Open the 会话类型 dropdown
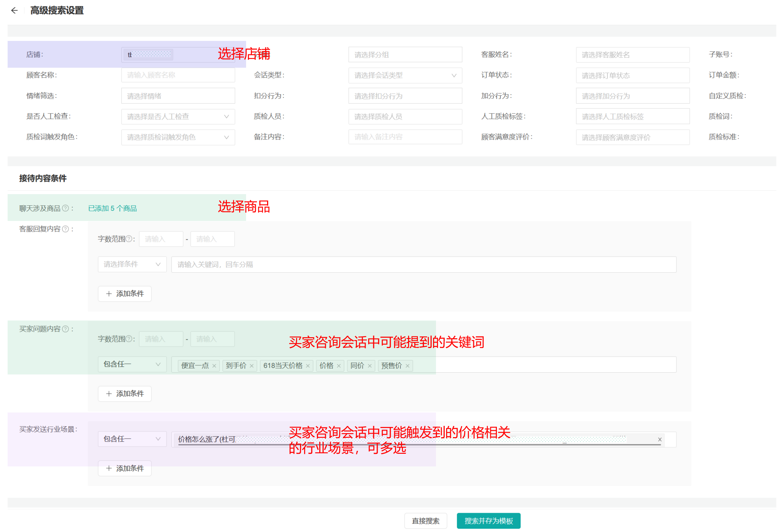The width and height of the screenshot is (777, 532). (405, 75)
